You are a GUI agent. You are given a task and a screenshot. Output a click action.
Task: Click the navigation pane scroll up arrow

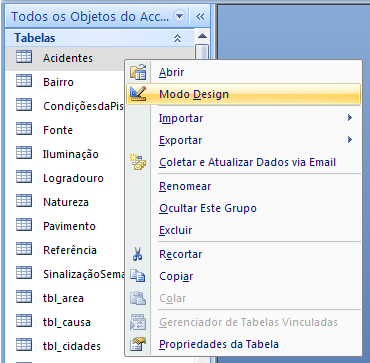202,36
